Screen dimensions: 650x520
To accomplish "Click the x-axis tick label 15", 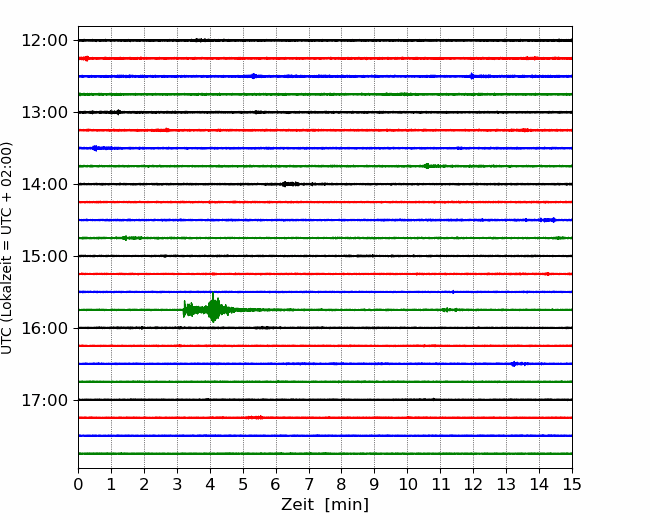I will [572, 484].
